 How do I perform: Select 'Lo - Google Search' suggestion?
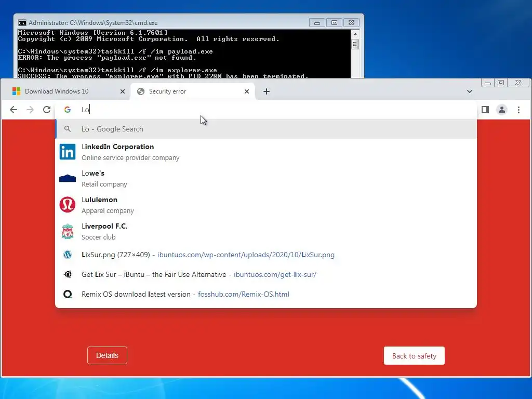click(266, 129)
